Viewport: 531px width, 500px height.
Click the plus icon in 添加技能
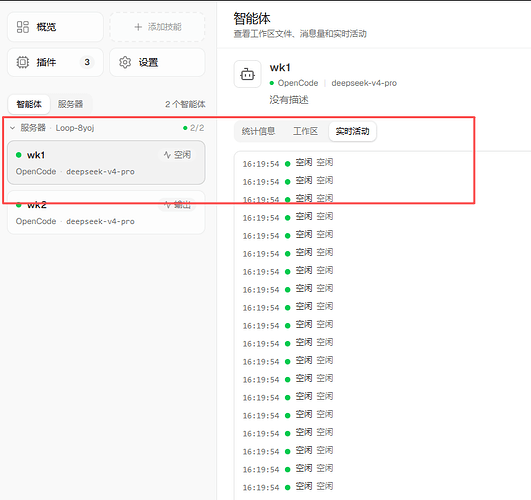tap(138, 27)
